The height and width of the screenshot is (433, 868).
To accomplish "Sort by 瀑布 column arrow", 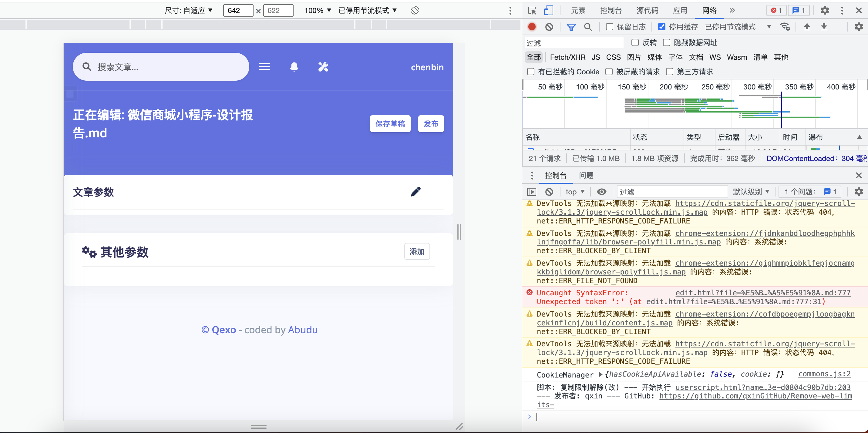I will tap(859, 137).
